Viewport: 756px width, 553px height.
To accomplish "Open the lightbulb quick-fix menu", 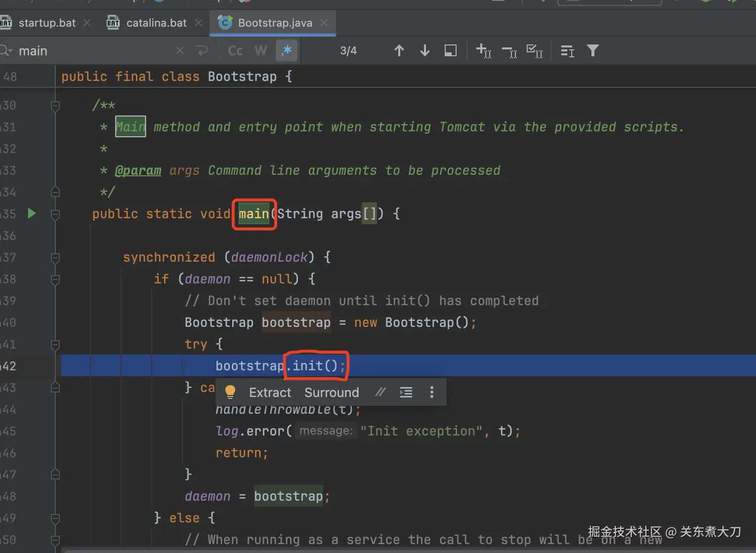I will [230, 392].
